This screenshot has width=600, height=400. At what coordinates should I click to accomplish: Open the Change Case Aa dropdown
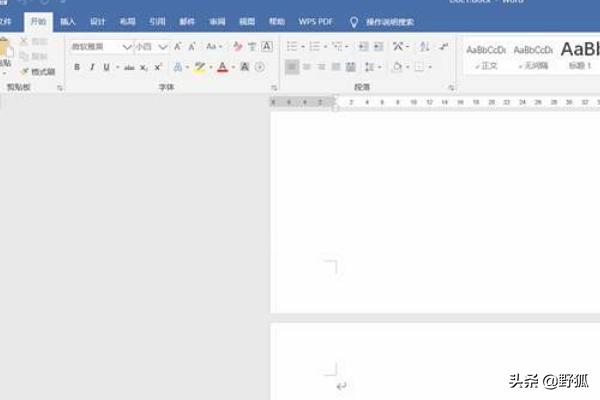(214, 47)
